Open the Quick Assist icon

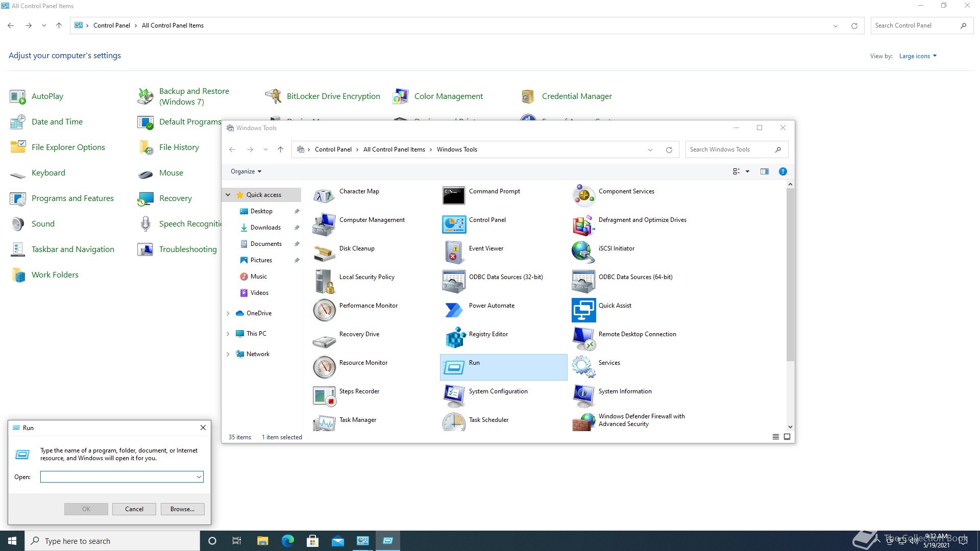[x=583, y=310]
